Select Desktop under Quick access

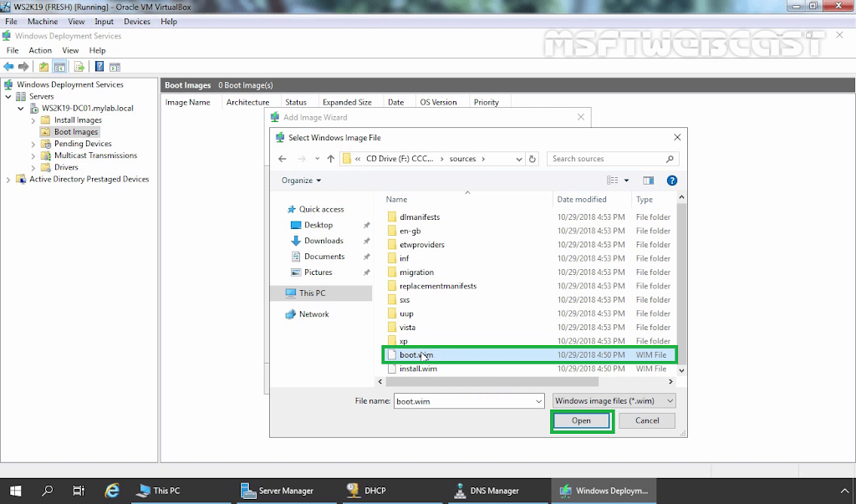click(318, 225)
